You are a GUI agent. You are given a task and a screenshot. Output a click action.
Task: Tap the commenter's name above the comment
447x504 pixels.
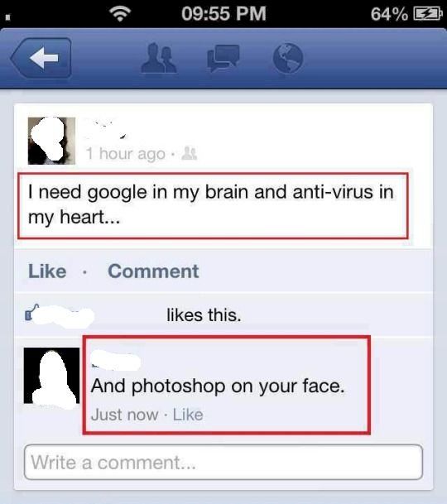(116, 360)
